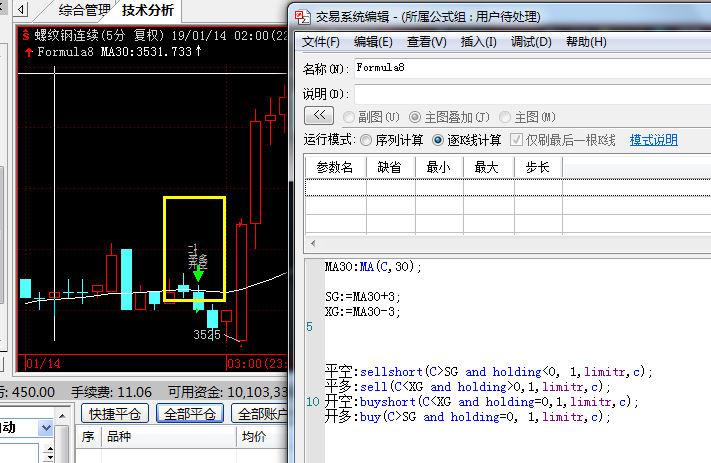
Task: Open the 插入(I) menu
Action: 478,42
